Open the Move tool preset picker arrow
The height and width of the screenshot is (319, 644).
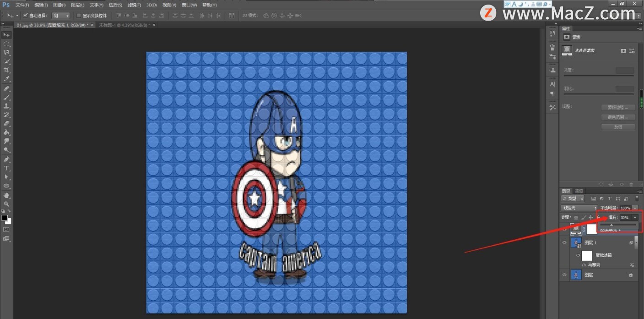(17, 16)
